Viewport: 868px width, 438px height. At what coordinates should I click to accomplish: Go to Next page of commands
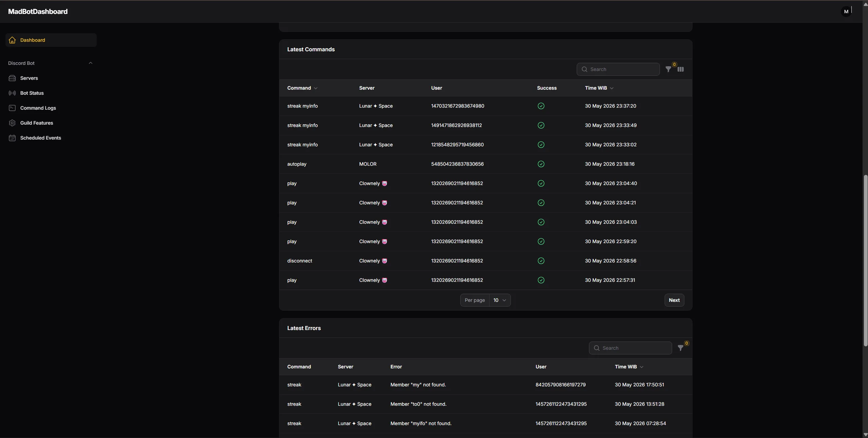674,300
